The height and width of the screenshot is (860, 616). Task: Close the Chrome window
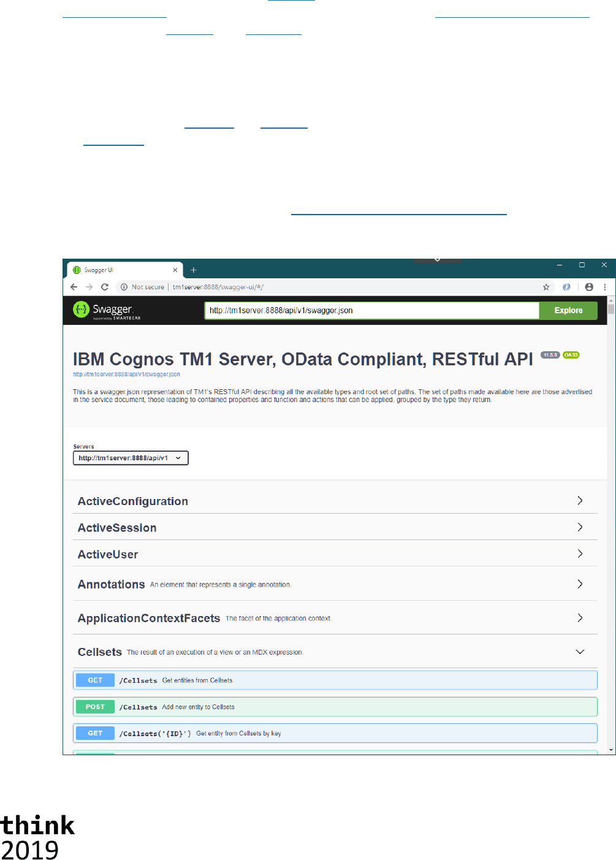[x=604, y=265]
